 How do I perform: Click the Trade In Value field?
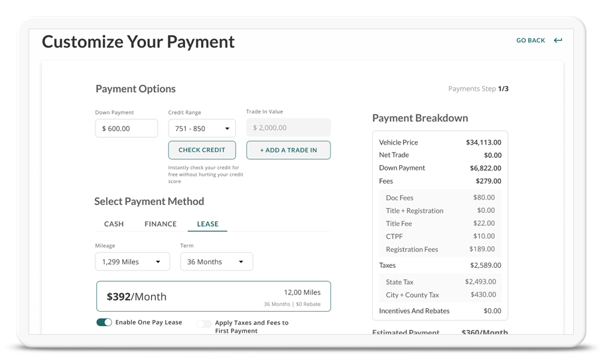288,128
